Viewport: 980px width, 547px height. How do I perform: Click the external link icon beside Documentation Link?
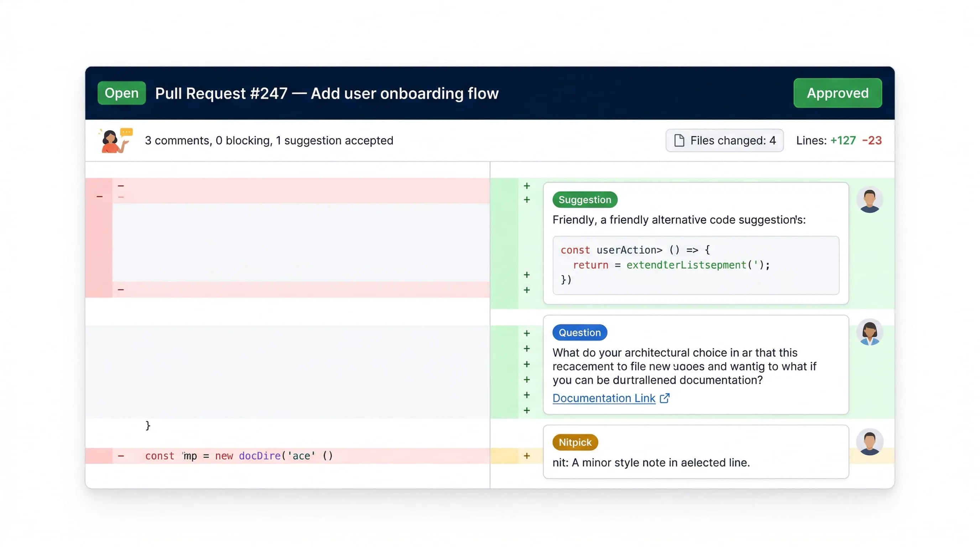coord(664,398)
